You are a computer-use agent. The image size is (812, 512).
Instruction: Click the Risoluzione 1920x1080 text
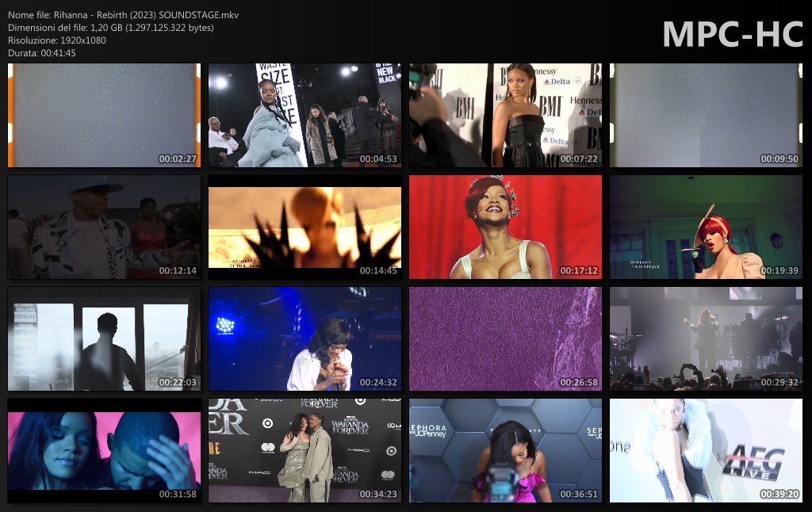pos(57,40)
